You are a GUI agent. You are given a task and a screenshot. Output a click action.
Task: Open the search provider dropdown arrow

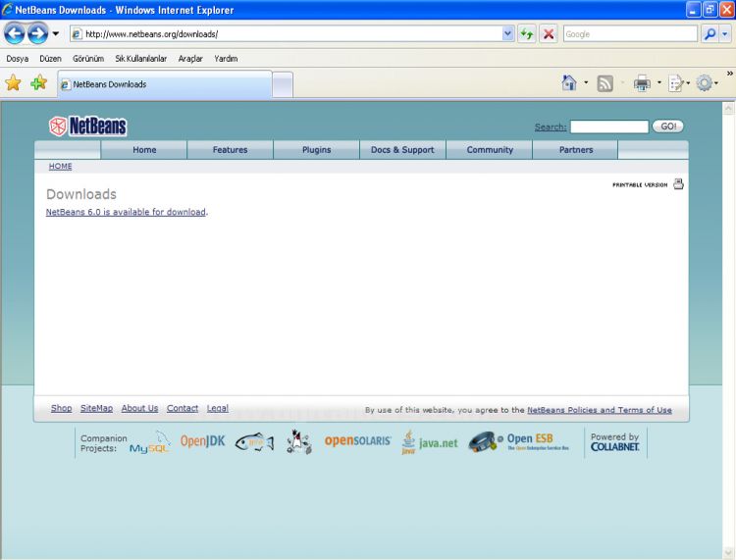pos(725,33)
